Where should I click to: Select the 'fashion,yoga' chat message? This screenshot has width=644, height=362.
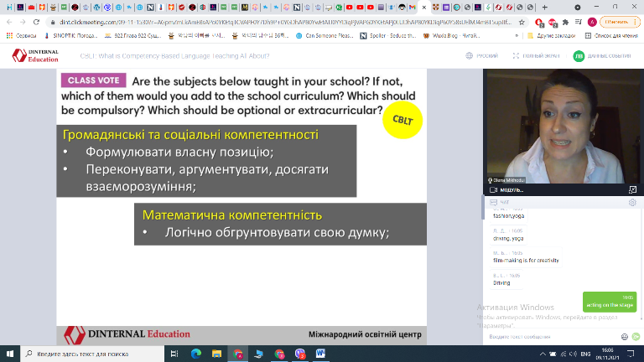point(508,216)
